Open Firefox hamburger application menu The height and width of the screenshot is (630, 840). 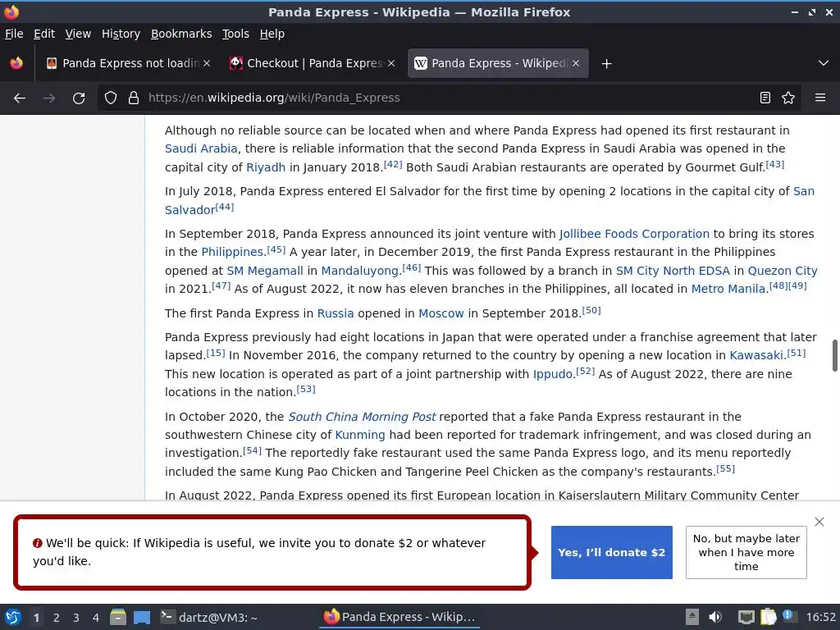820,98
